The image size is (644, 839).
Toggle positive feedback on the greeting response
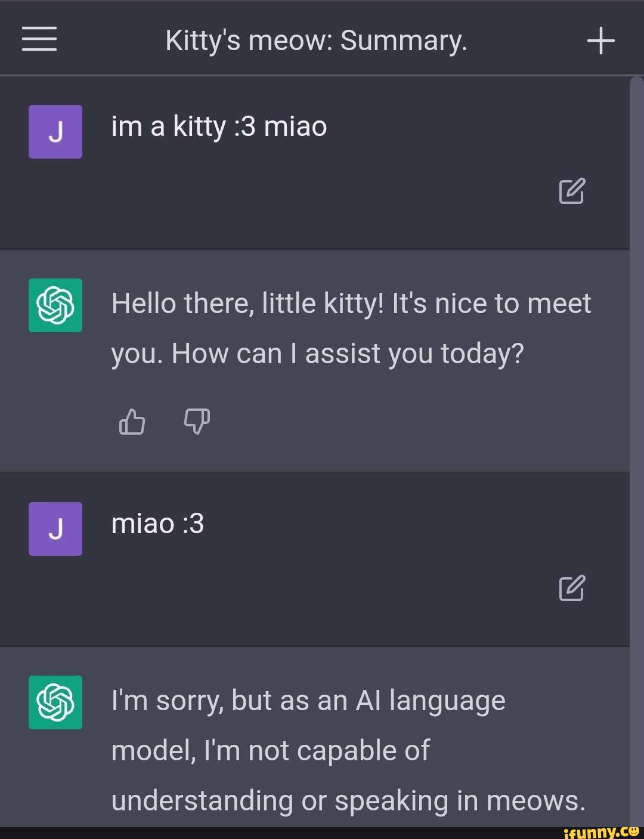131,422
